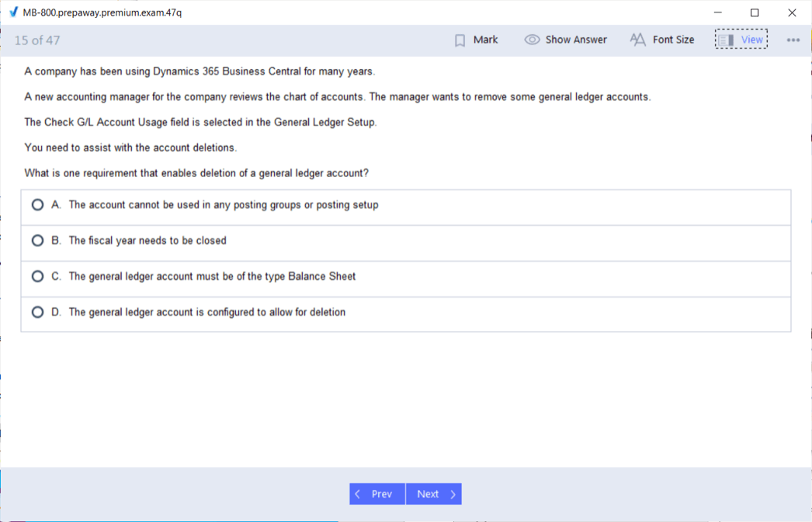Screen dimensions: 812x522
Task: Minimize the exam window
Action: pyautogui.click(x=718, y=12)
